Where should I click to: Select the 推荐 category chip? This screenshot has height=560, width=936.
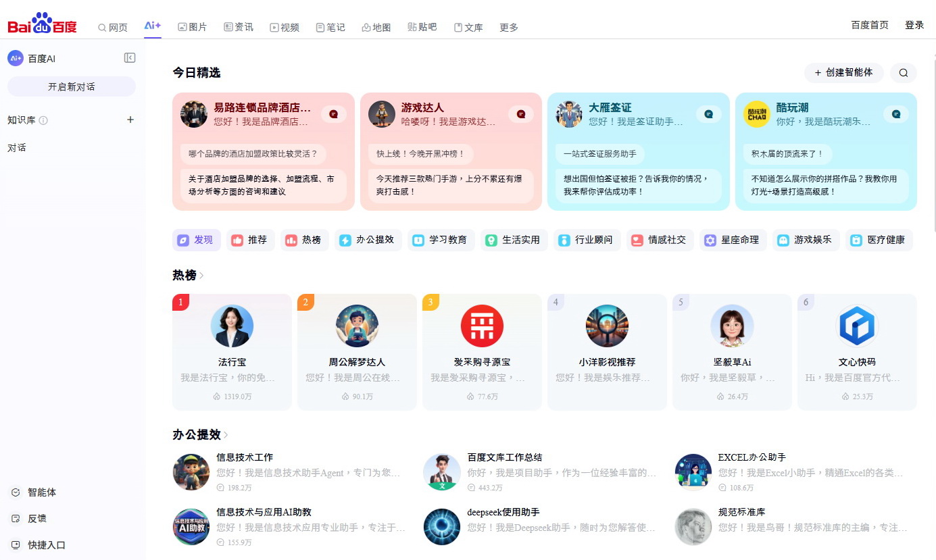[x=251, y=240]
